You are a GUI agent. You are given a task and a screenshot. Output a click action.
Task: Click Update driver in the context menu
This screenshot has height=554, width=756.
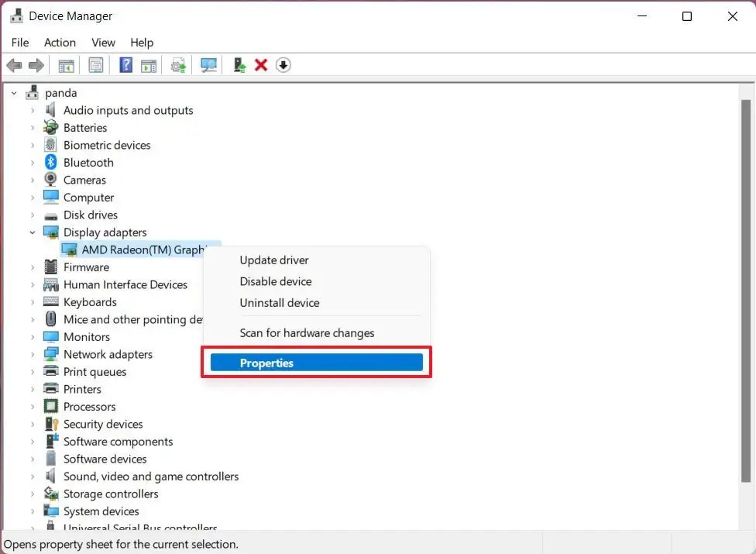[x=274, y=260]
